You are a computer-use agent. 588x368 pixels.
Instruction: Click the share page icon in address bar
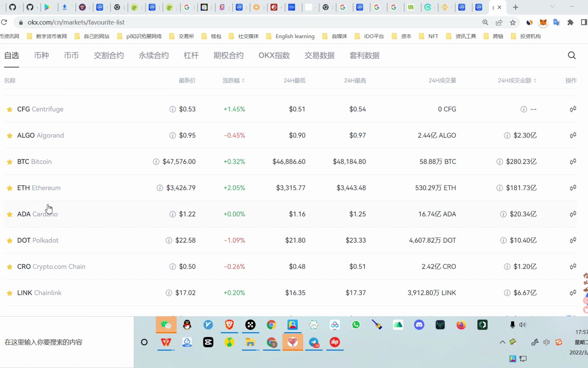coord(499,22)
